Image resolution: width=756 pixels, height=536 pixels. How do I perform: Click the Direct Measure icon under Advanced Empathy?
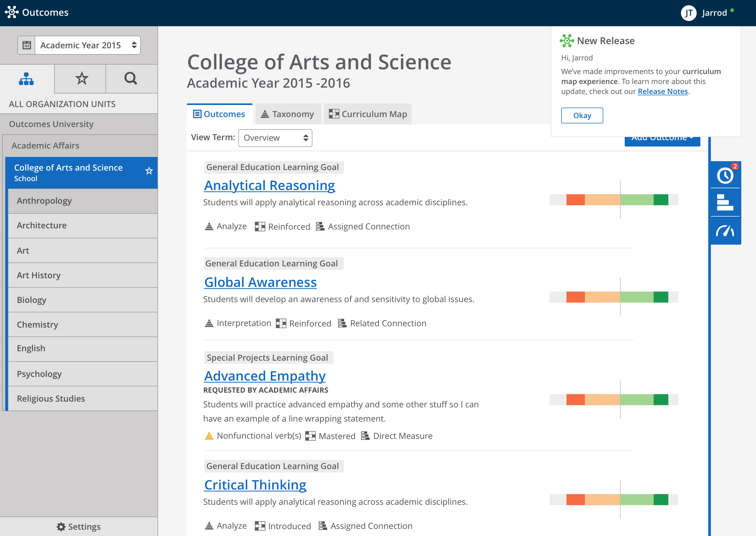point(365,436)
